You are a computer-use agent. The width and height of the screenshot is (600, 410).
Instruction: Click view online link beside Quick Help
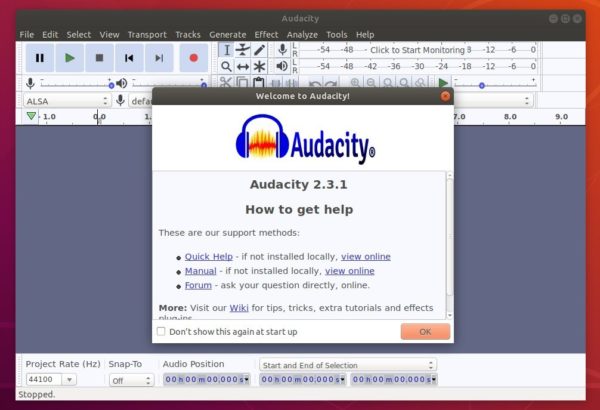click(366, 256)
